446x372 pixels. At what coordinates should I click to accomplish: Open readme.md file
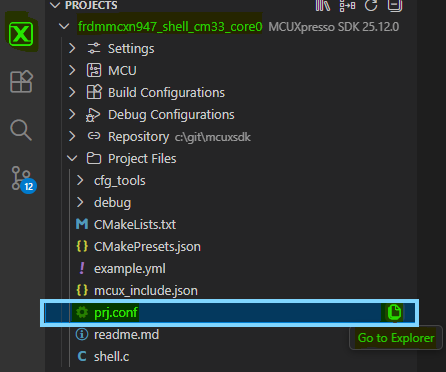[x=126, y=335]
